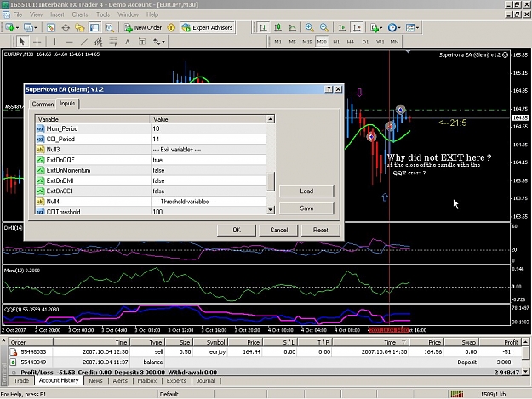Switch to the Common tab
The width and height of the screenshot is (532, 399).
[x=43, y=104]
